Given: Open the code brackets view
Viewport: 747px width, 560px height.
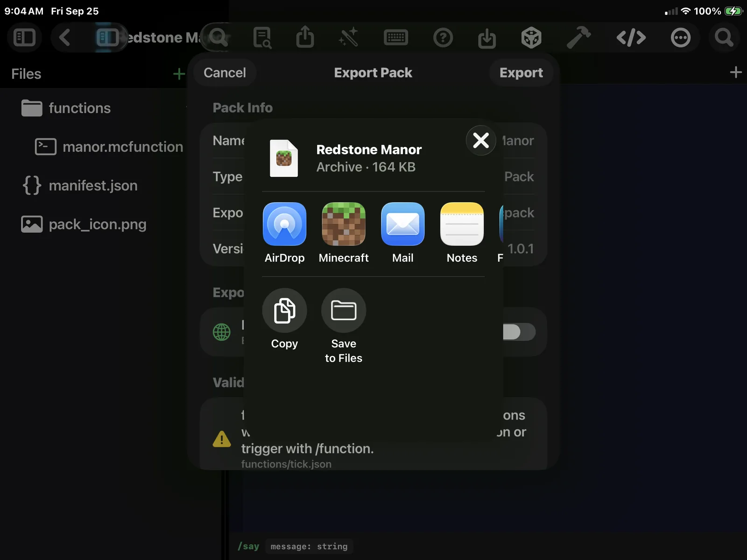Looking at the screenshot, I should (x=631, y=37).
